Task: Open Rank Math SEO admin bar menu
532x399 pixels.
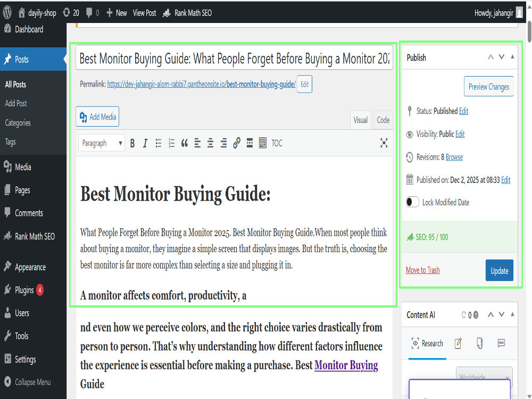Action: pos(187,13)
